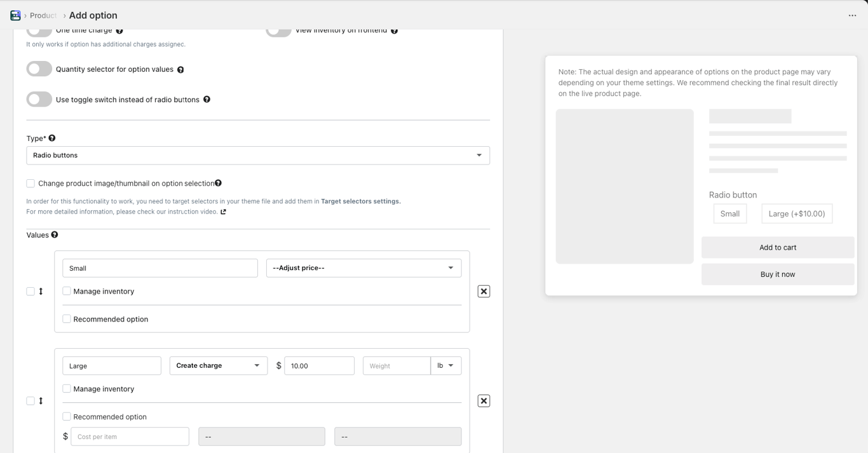Viewport: 868px width, 453px height.
Task: Click the reorder arrow for Small value
Action: [x=41, y=292]
